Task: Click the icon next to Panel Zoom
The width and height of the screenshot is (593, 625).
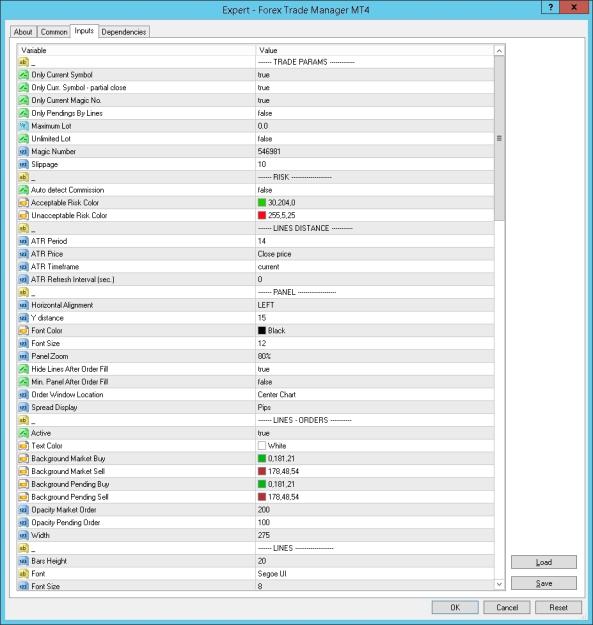Action: click(x=24, y=356)
